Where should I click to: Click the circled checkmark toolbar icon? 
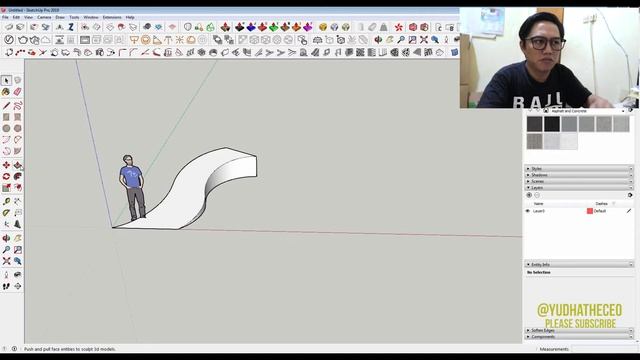pos(9,40)
